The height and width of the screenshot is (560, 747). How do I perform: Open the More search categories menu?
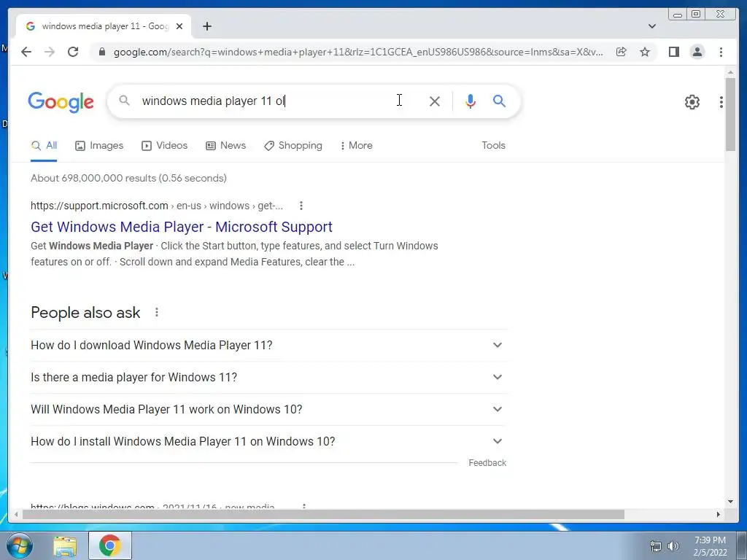(356, 146)
